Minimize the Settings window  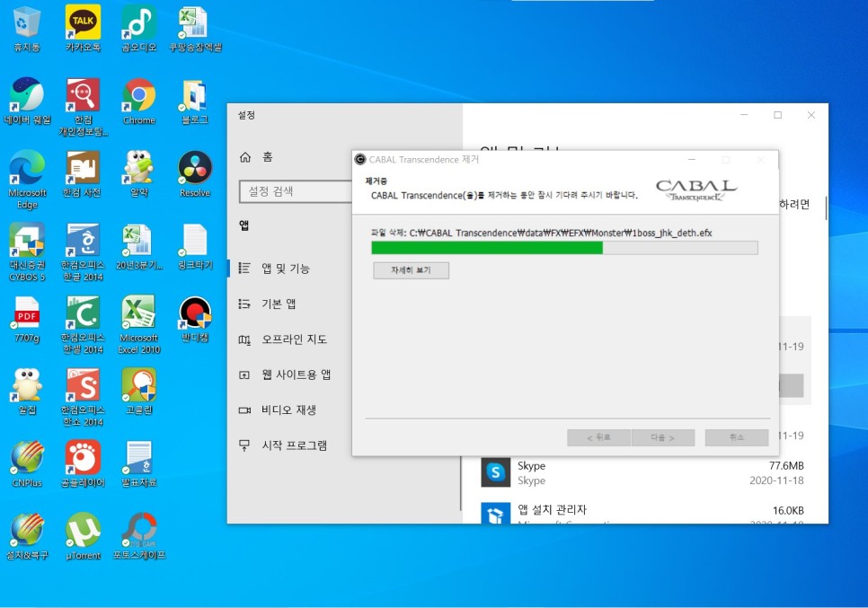(744, 115)
